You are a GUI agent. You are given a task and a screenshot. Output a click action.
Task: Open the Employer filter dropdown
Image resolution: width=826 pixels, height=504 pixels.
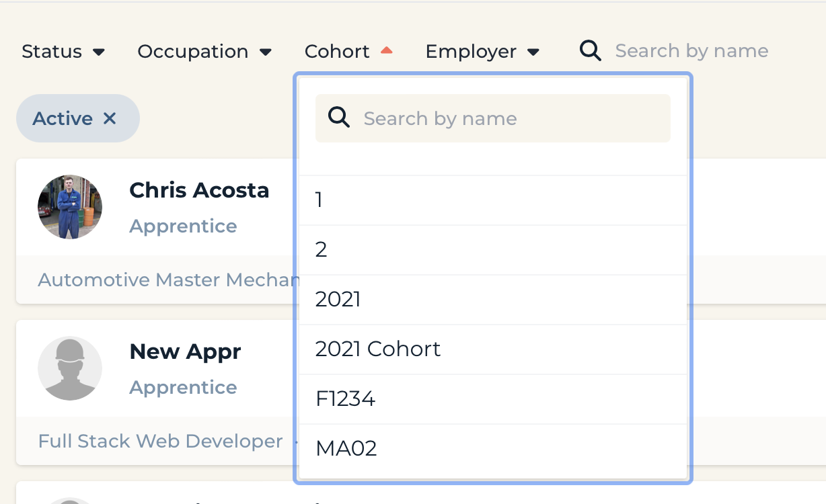482,52
